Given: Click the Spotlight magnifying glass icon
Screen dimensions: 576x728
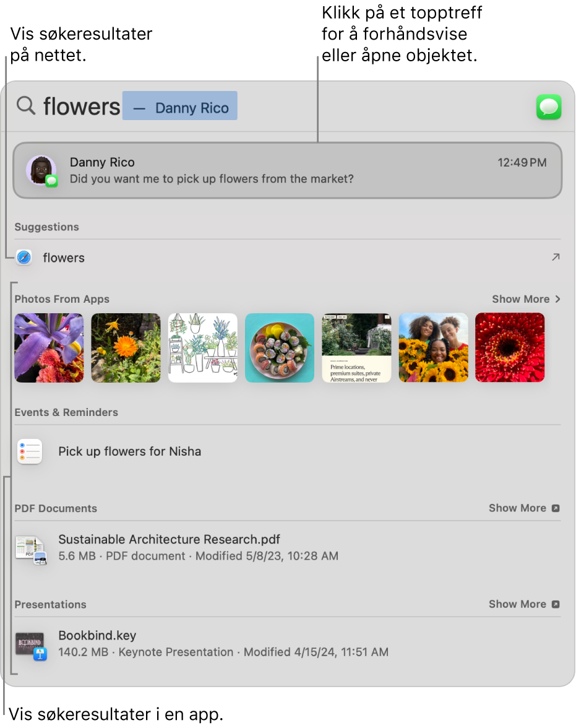Looking at the screenshot, I should 26,106.
